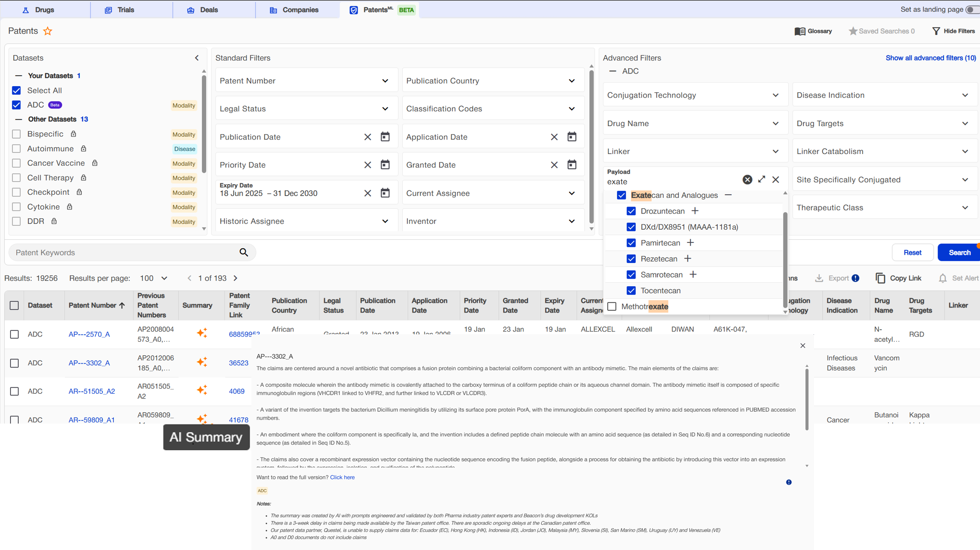Click the Patents favorite star icon
This screenshot has height=550, width=980.
48,31
